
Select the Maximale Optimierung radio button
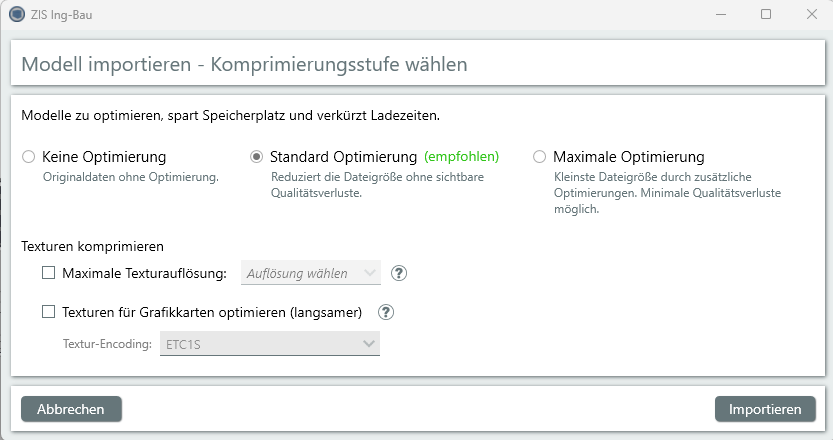click(539, 157)
